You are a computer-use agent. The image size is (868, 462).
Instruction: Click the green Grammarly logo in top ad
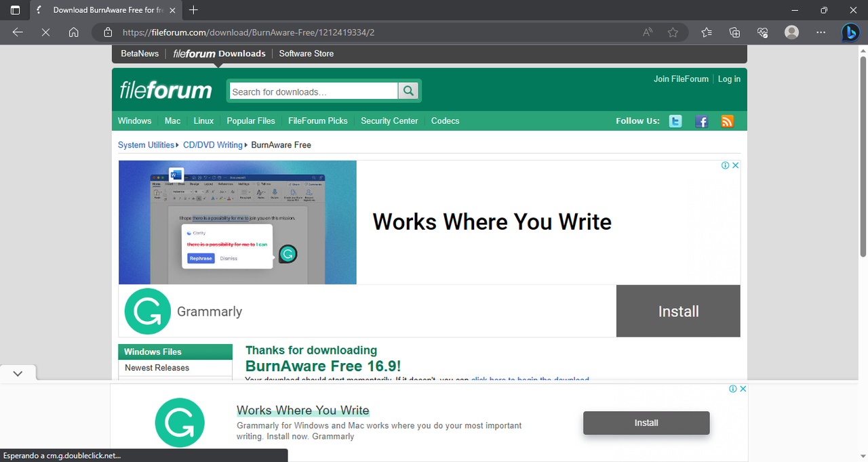[x=148, y=311]
